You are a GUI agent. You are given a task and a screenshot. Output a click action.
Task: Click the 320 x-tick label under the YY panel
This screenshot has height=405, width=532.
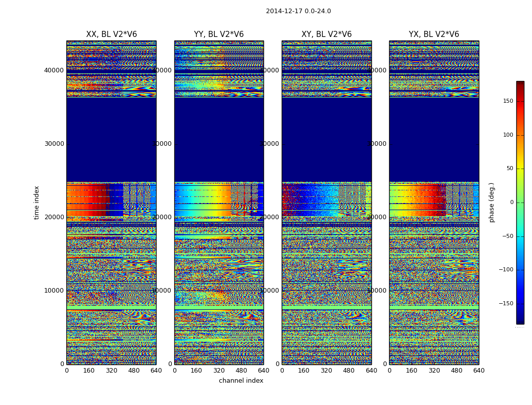[219, 371]
